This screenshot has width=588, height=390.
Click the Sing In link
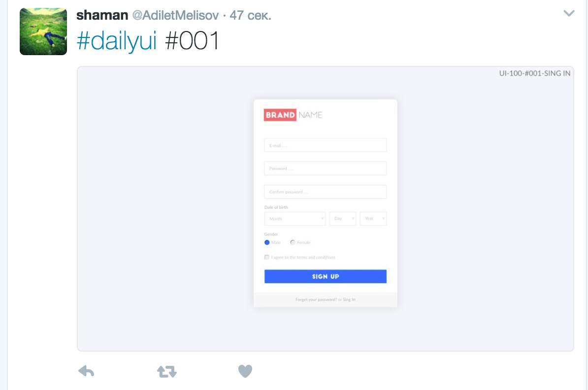click(349, 299)
